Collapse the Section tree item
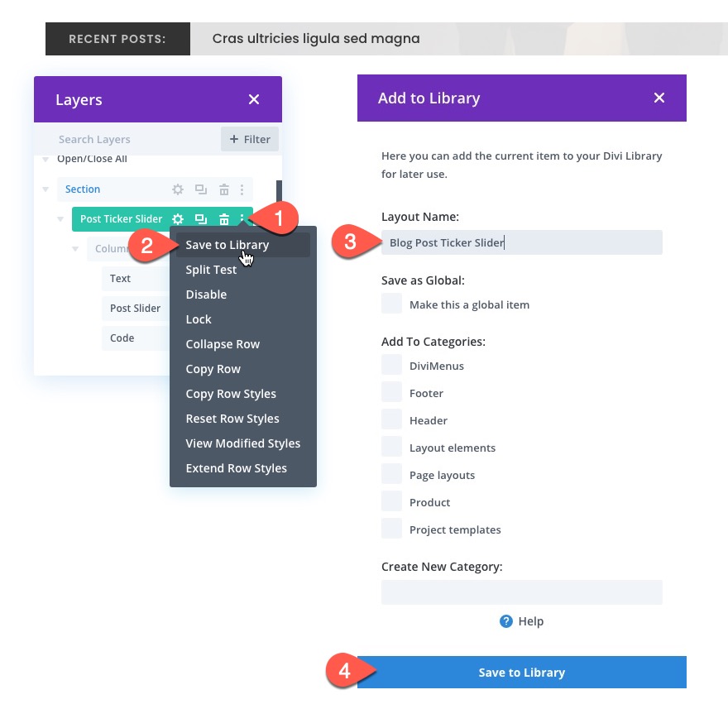 [45, 189]
